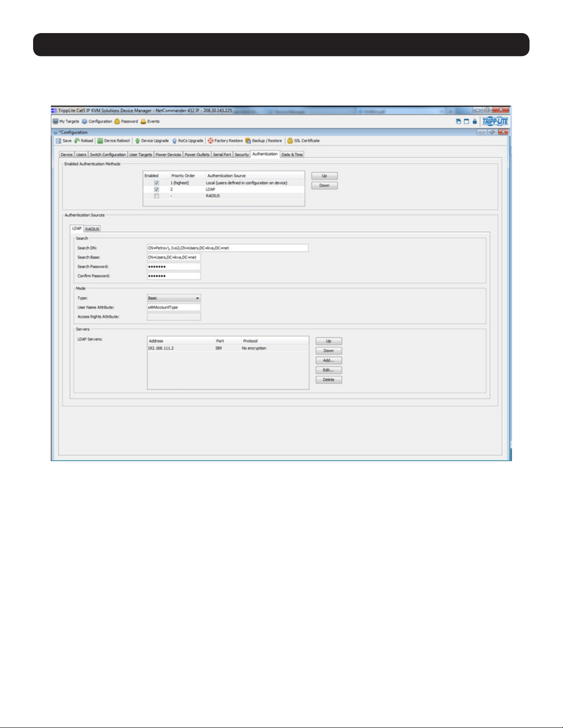Save the configuration using the Save icon
The image size is (563, 728).
(64, 141)
